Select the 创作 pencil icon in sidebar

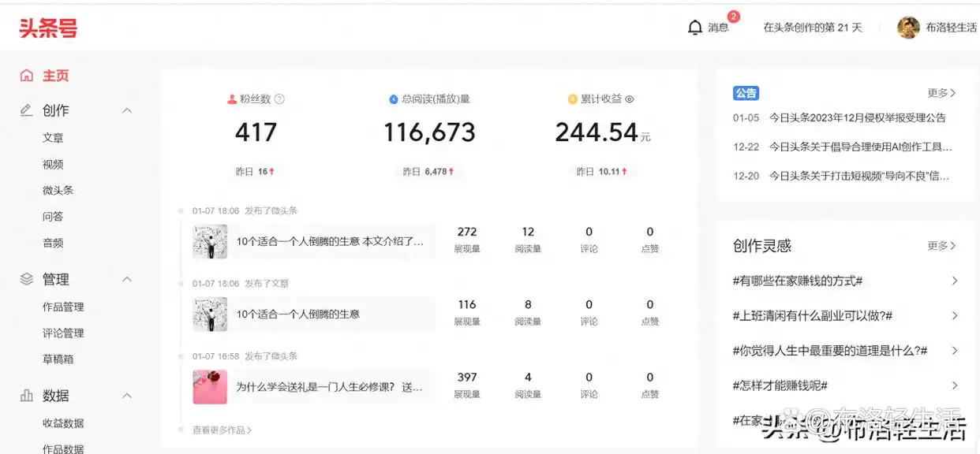click(25, 110)
